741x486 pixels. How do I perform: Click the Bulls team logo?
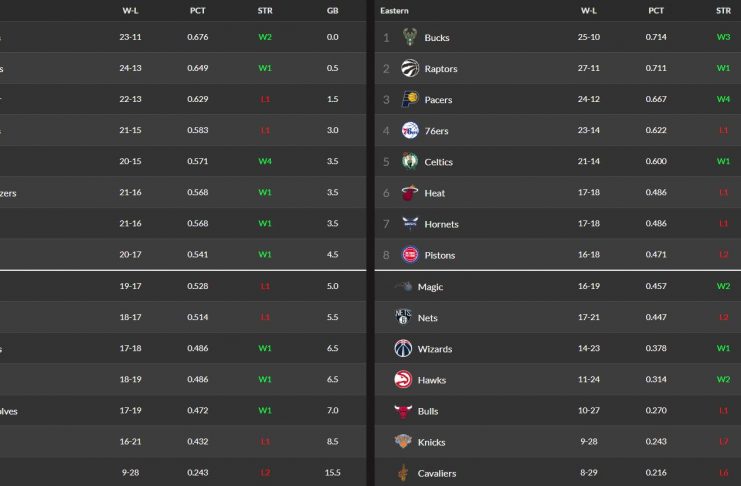pyautogui.click(x=403, y=411)
